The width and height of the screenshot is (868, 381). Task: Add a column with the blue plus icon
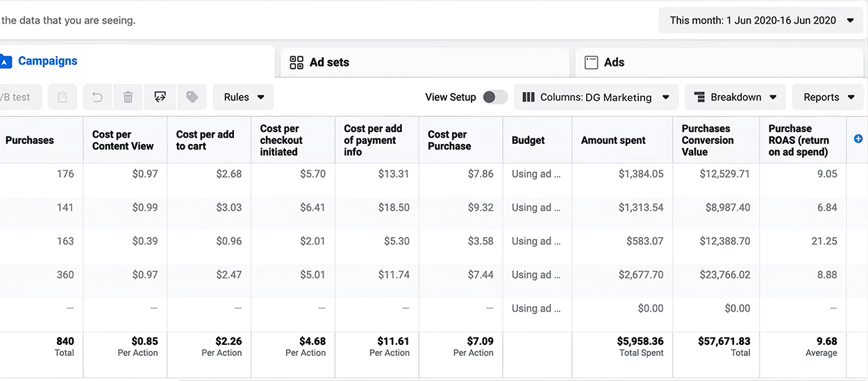(x=858, y=139)
